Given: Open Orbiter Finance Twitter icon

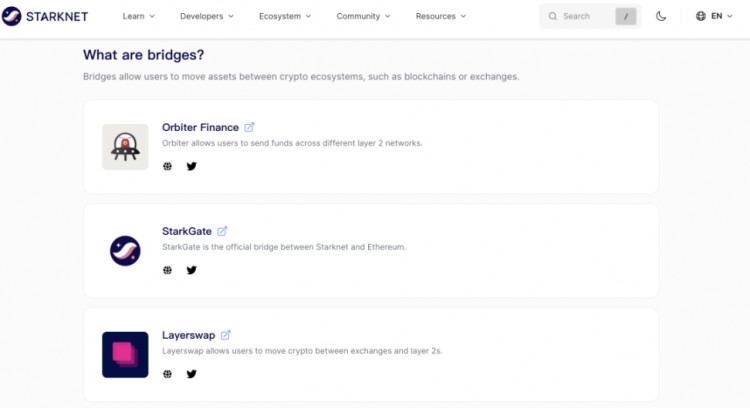Looking at the screenshot, I should pyautogui.click(x=192, y=166).
